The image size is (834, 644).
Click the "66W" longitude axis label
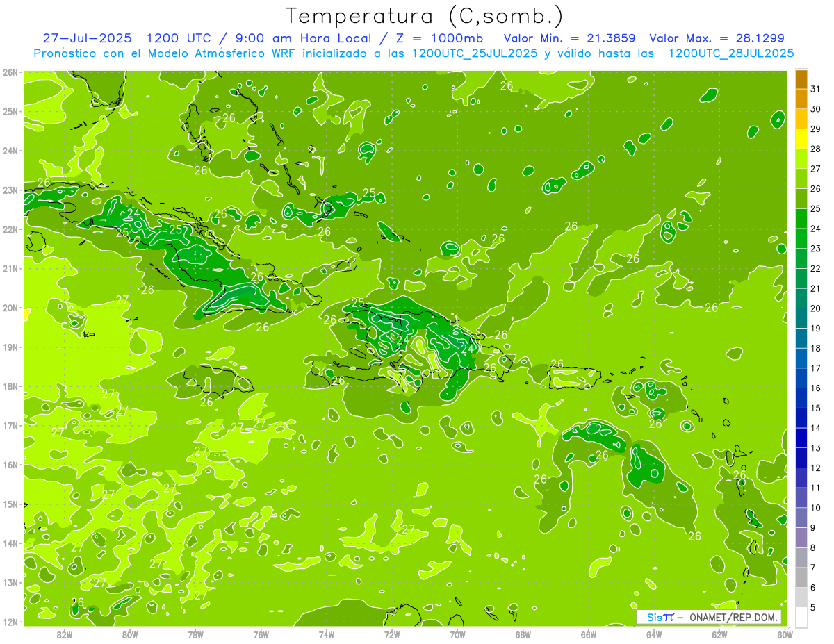tap(588, 634)
